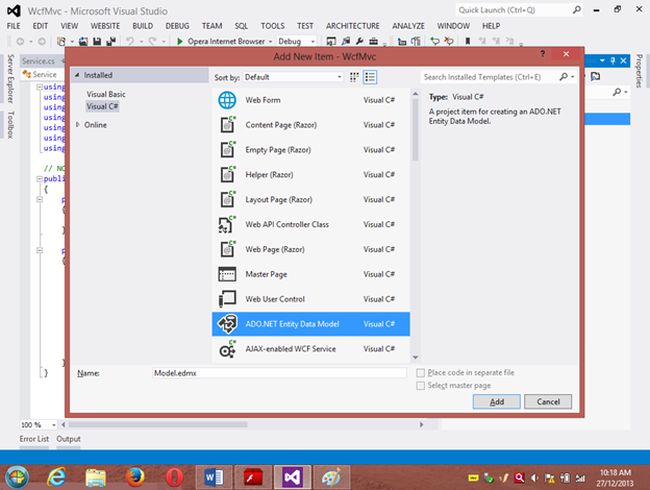Select the Content Page (Razor) icon
This screenshot has height=490, width=650.
click(227, 124)
